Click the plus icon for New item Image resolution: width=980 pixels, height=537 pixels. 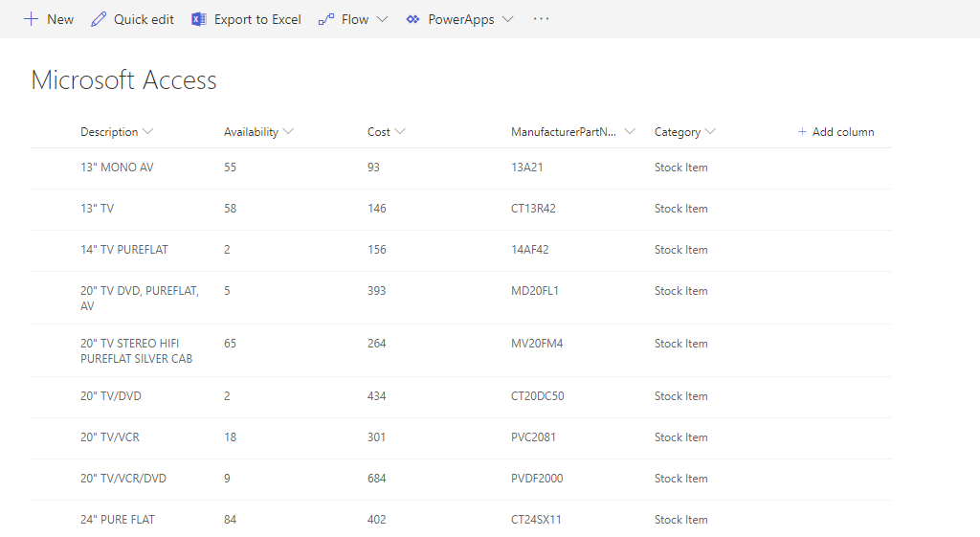tap(32, 19)
